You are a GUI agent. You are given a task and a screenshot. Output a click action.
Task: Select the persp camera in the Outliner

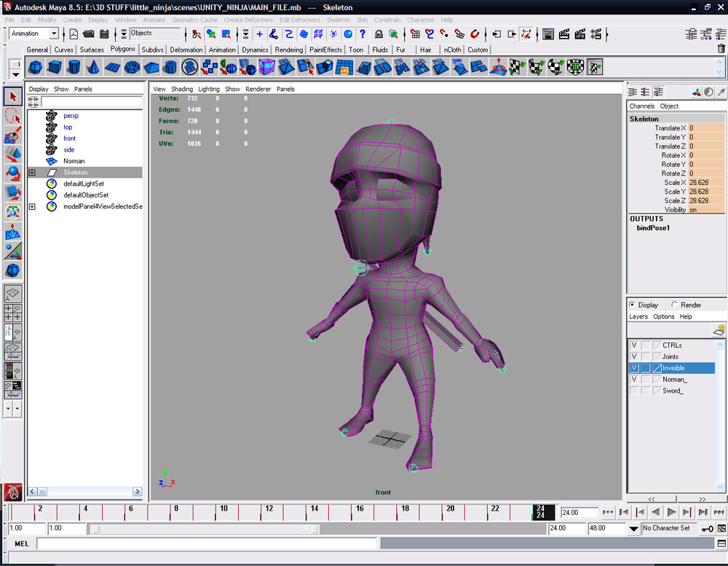71,115
